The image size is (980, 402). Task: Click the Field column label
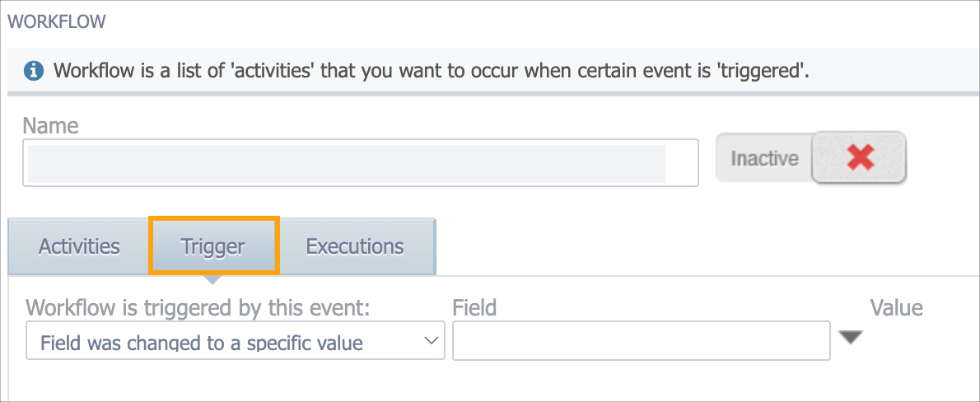474,307
